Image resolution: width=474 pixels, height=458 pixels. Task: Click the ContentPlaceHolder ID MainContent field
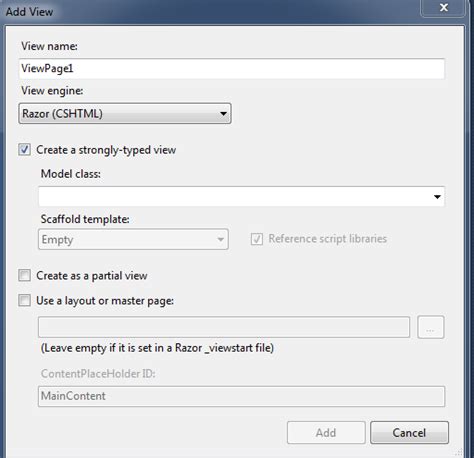point(241,396)
